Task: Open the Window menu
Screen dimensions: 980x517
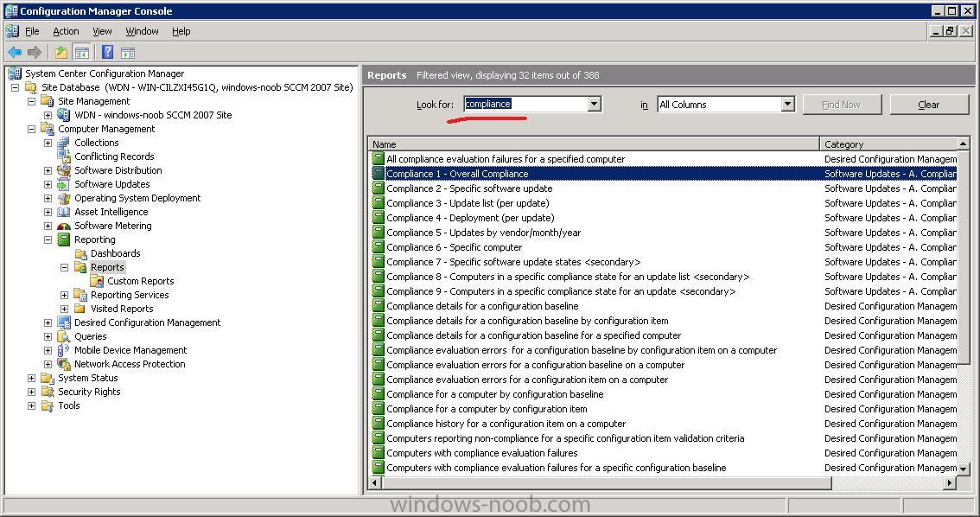Action: [142, 31]
